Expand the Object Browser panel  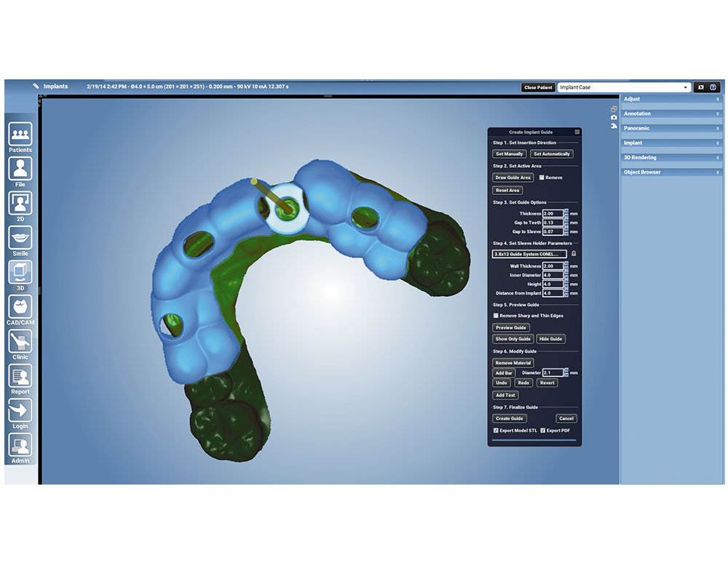[x=670, y=172]
